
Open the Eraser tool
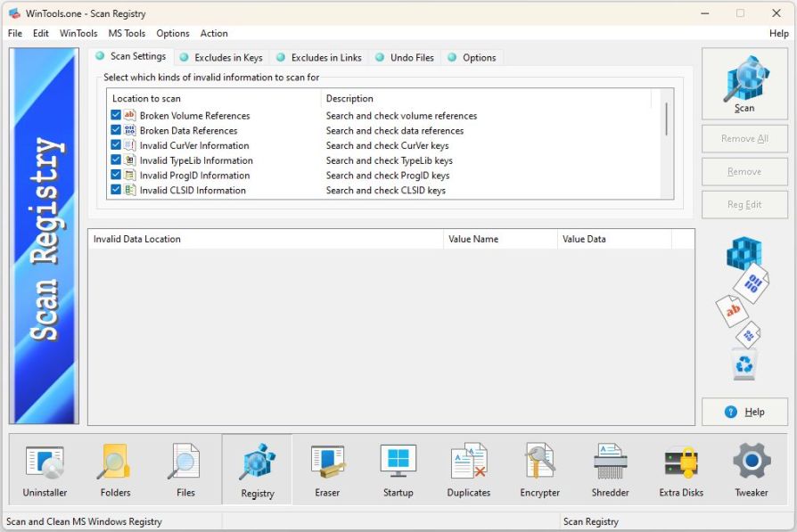327,470
